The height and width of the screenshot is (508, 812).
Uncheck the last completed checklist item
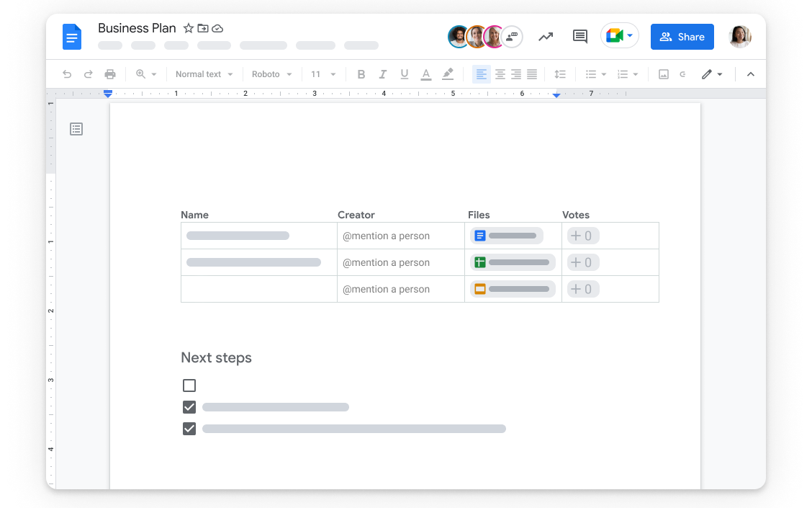pos(189,429)
